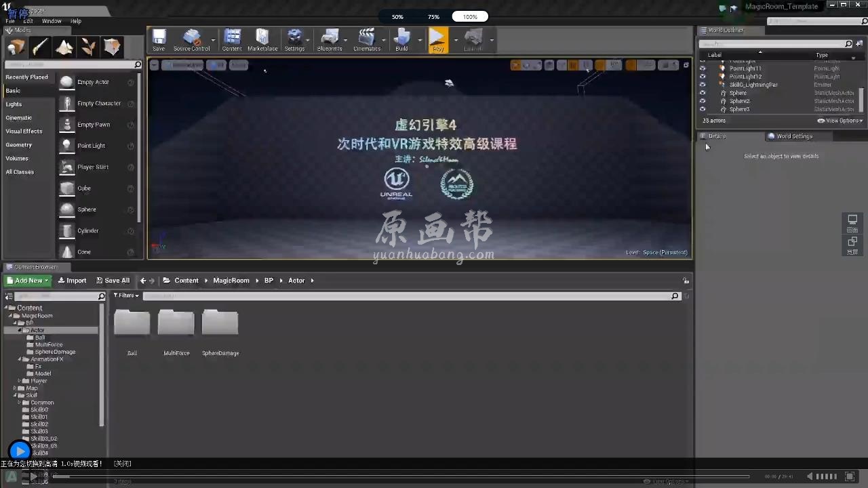868x488 pixels.
Task: Expand the Map folder in tree
Action: tap(15, 388)
